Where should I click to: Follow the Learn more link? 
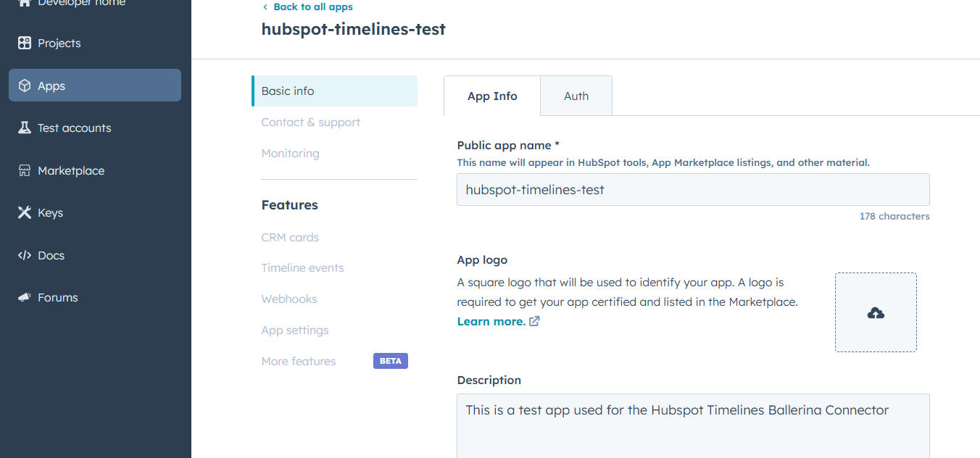click(x=491, y=321)
